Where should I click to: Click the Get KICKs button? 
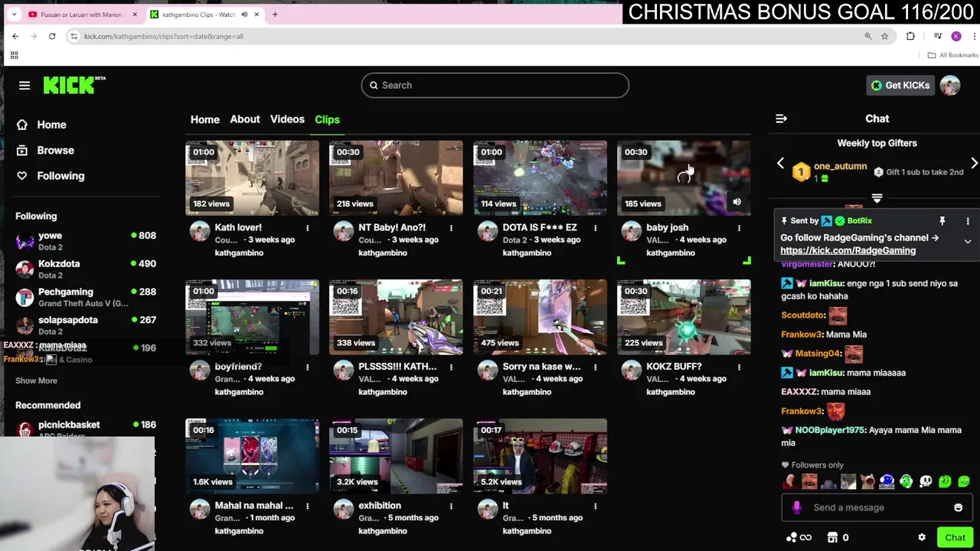pyautogui.click(x=900, y=86)
